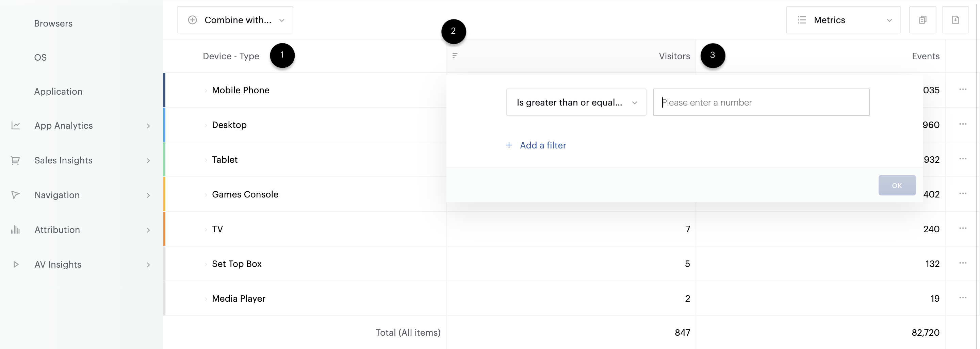
Task: Click the export download icon at top right
Action: tap(955, 20)
